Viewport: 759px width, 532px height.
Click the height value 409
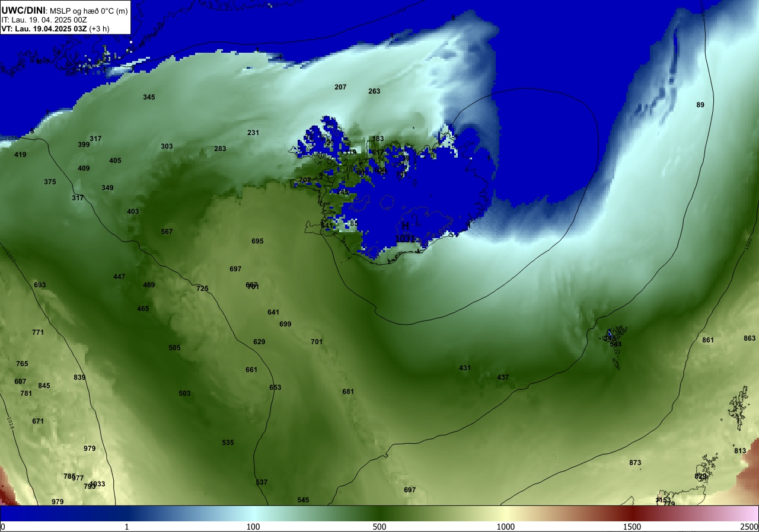pos(84,168)
